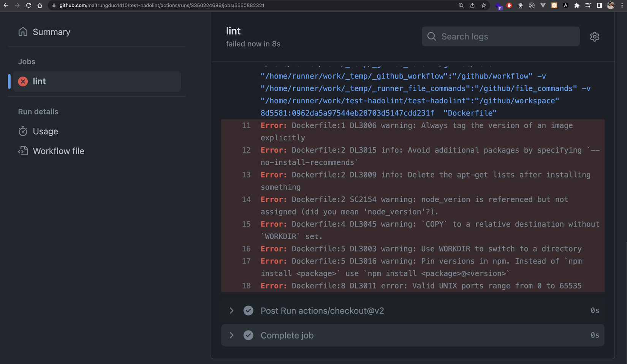Click the browser extensions puzzle piece
The width and height of the screenshot is (627, 364).
coord(577,6)
